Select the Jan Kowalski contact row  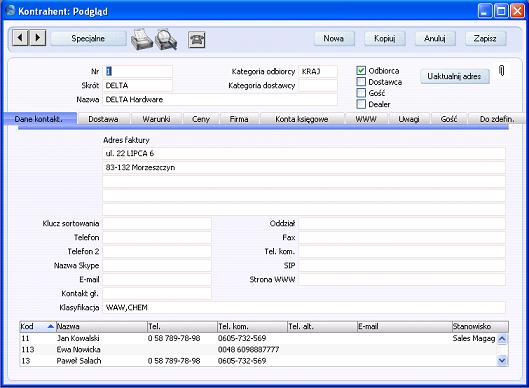(x=258, y=338)
